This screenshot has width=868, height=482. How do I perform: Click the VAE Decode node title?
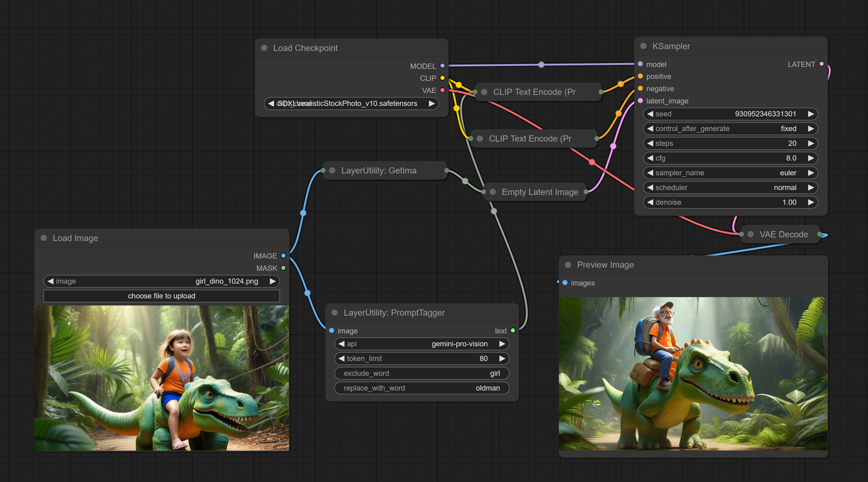coord(783,234)
